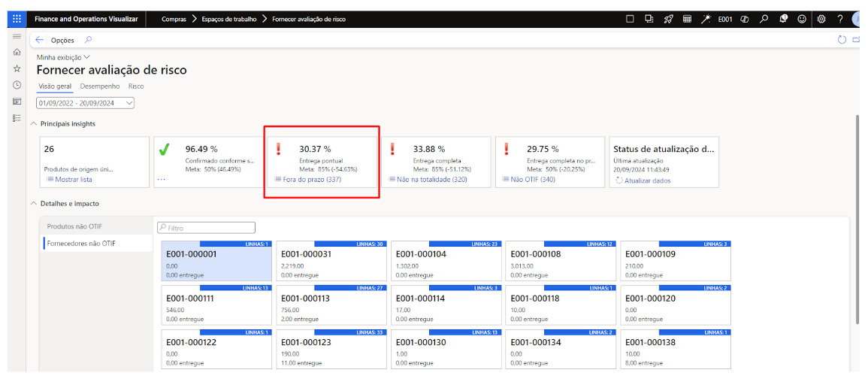Click the back arrow next to Opções

[x=39, y=40]
